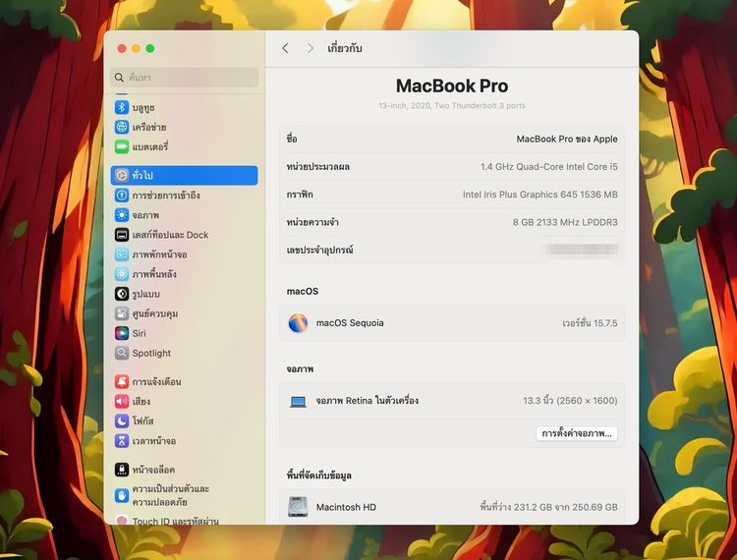The image size is (737, 560).
Task: Click the macOS Sequoia name text
Action: click(x=350, y=323)
